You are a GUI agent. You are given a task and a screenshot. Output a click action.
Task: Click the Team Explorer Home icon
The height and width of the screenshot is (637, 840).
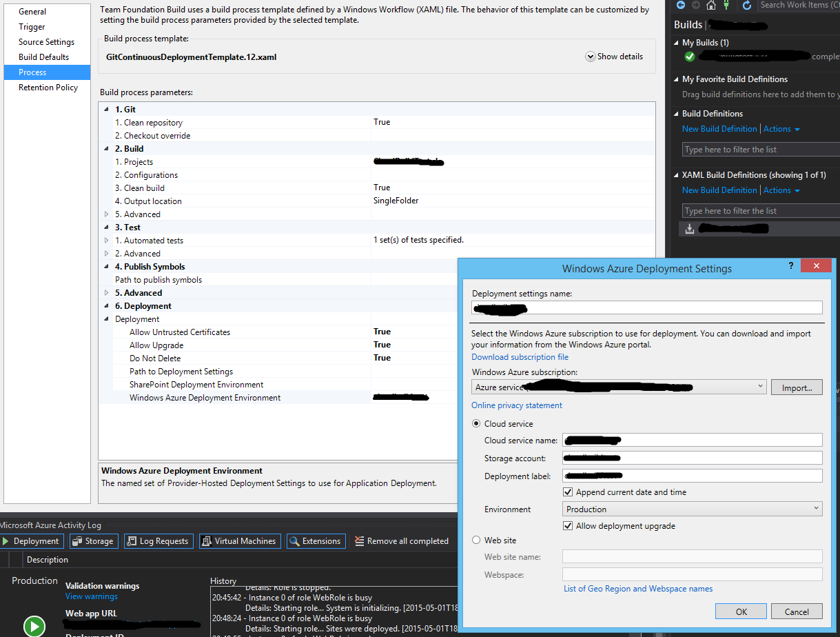[710, 5]
